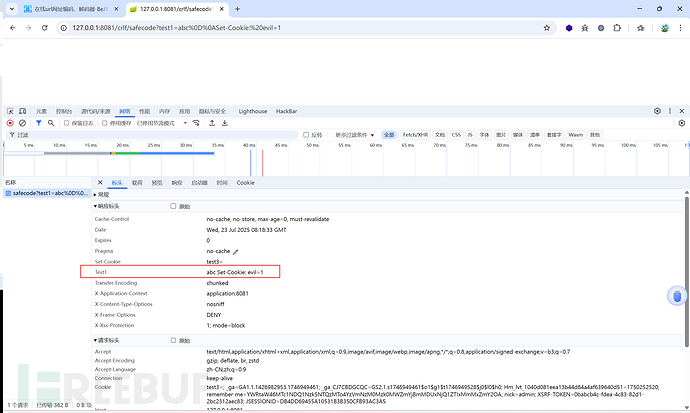Open the inspect element picker tool

pyautogui.click(x=10, y=111)
